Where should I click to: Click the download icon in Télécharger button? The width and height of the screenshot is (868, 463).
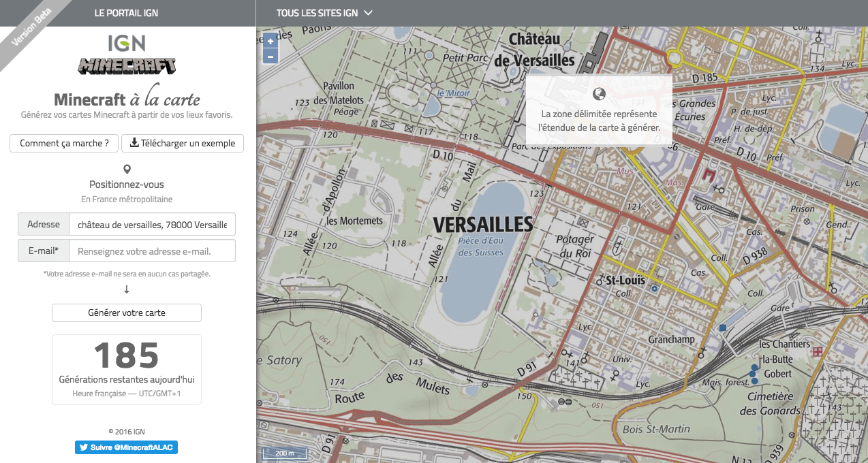point(134,143)
